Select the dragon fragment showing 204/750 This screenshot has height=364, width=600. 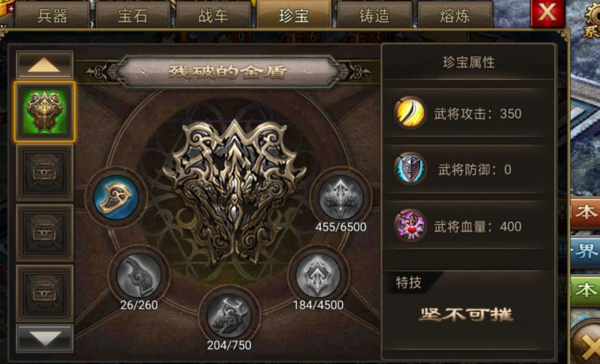coord(229,316)
